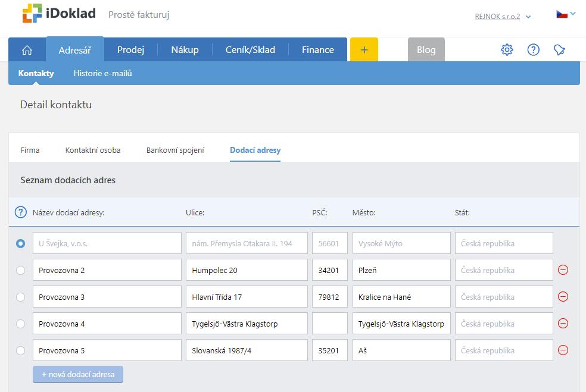Remove the Provozovna 3 delivery address

[563, 296]
